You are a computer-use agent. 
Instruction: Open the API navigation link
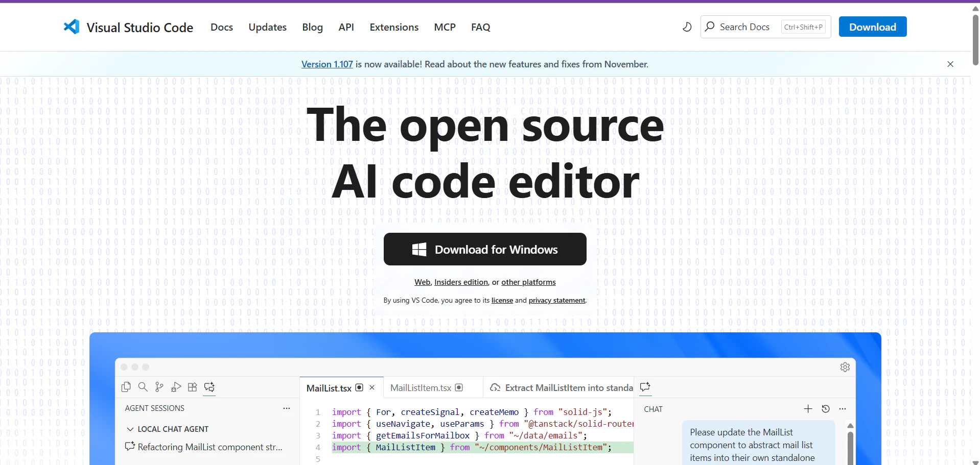click(x=346, y=27)
